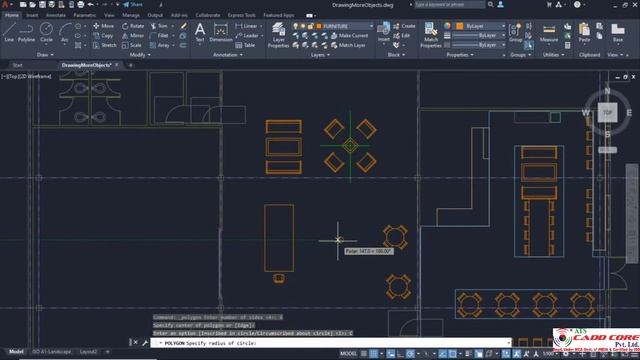Viewport: 640px width, 360px height.
Task: Click the Insert block tool
Action: click(383, 32)
